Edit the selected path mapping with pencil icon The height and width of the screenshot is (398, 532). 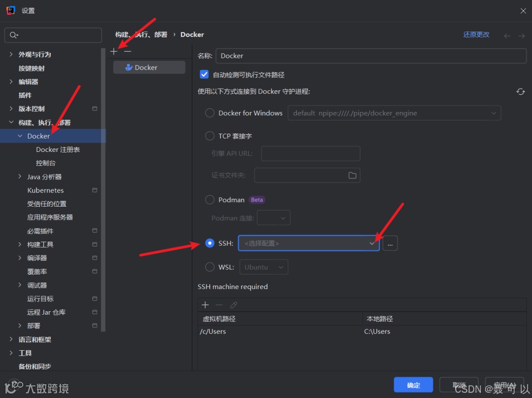[x=233, y=305]
